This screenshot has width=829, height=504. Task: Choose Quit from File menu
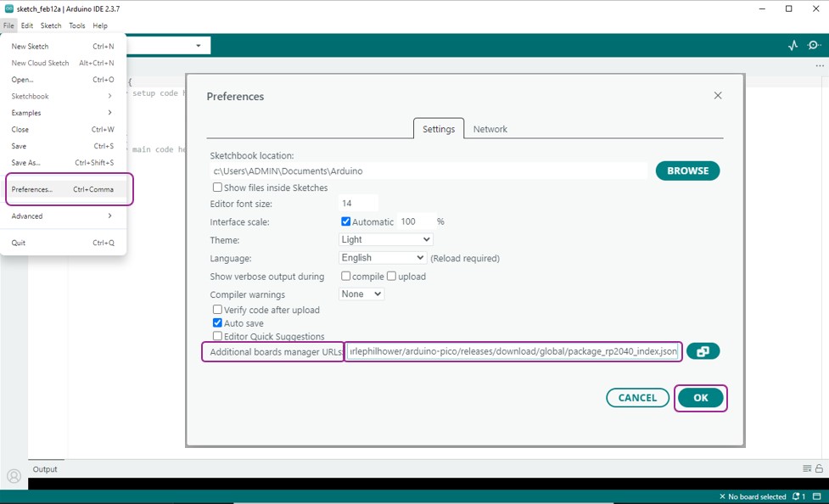pos(64,243)
